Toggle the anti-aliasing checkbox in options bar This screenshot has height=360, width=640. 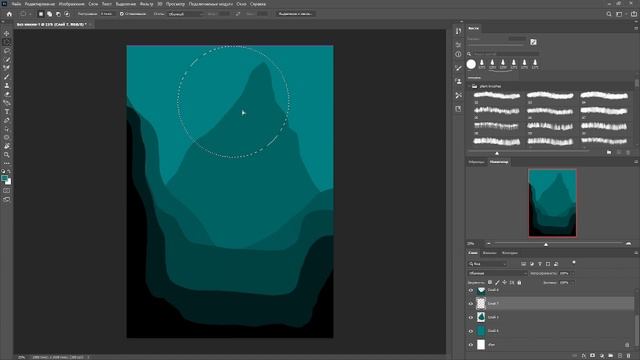[x=122, y=14]
